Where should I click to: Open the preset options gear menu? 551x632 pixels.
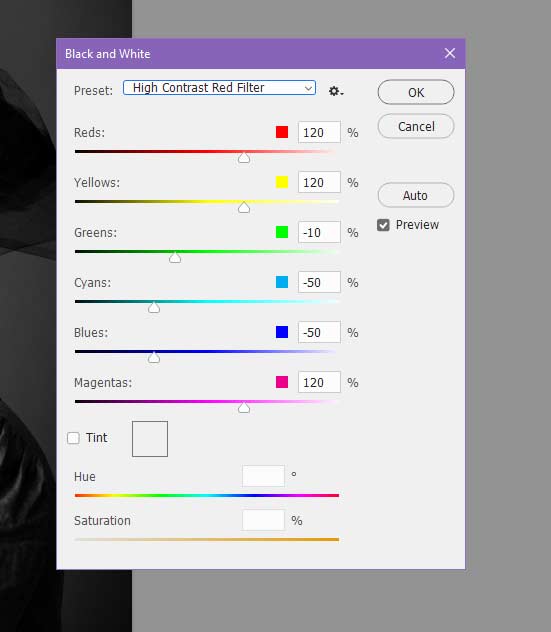336,91
